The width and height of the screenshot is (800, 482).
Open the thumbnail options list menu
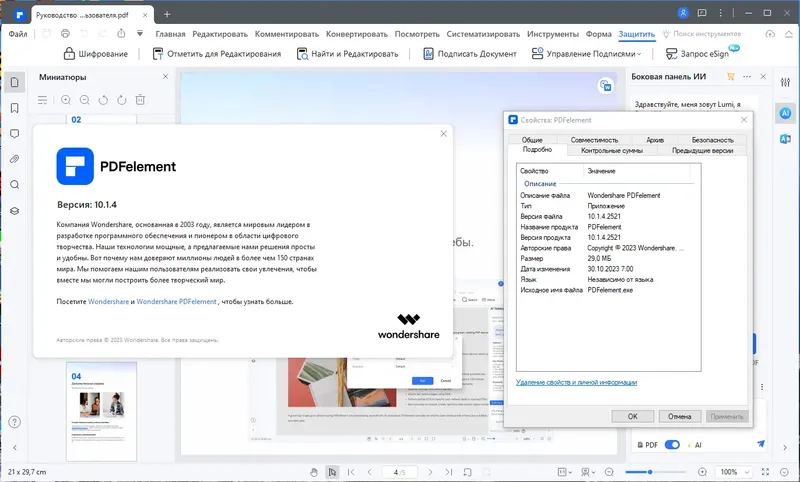(42, 100)
